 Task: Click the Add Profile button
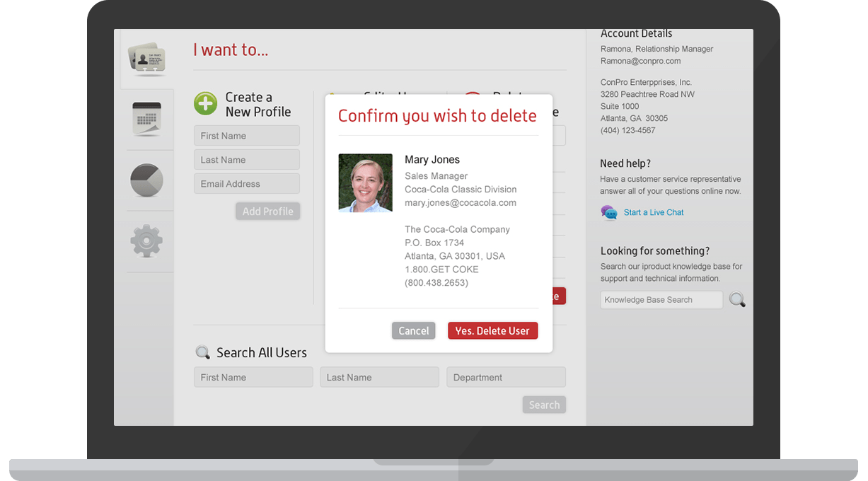(268, 211)
